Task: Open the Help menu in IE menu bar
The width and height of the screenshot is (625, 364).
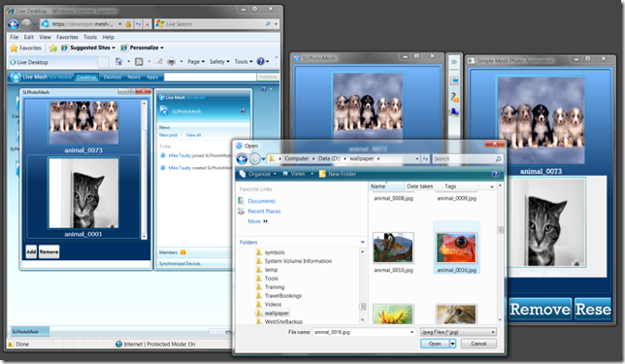Action: tap(109, 37)
